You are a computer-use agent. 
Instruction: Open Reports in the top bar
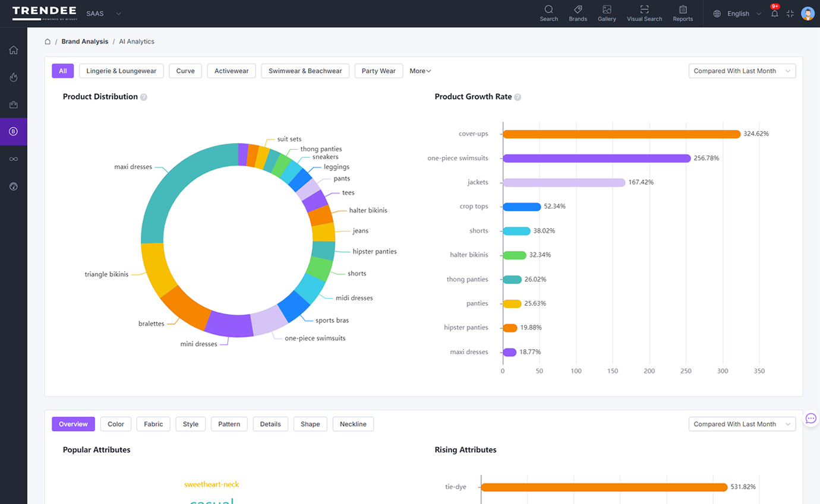point(683,13)
